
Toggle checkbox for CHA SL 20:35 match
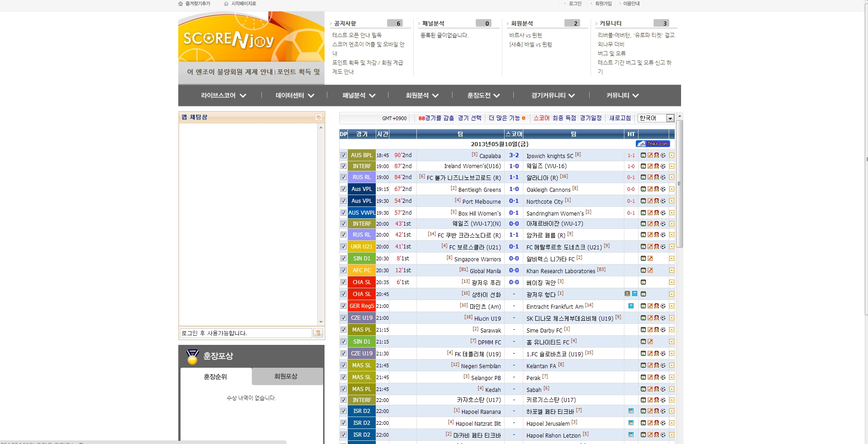(343, 282)
